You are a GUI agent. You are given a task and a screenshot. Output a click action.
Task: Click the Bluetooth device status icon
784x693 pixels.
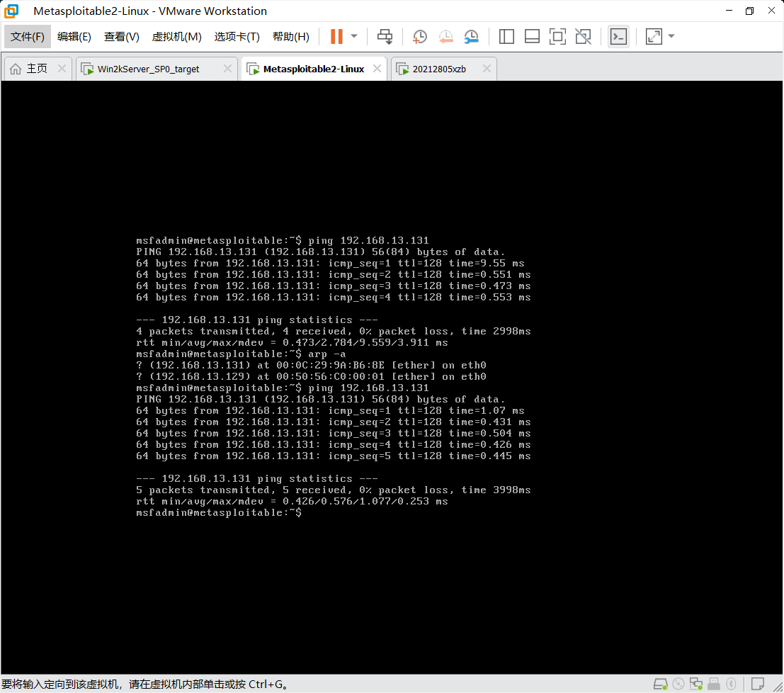(x=731, y=684)
